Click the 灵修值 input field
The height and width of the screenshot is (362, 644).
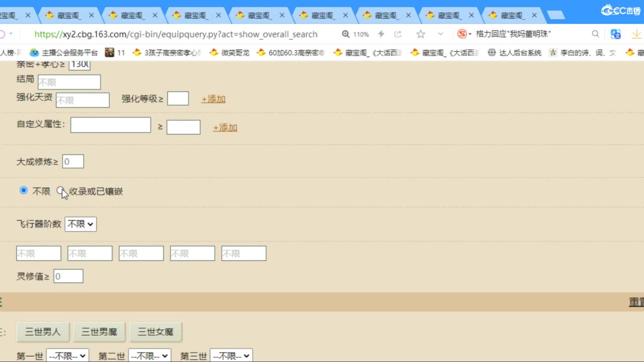(x=68, y=276)
